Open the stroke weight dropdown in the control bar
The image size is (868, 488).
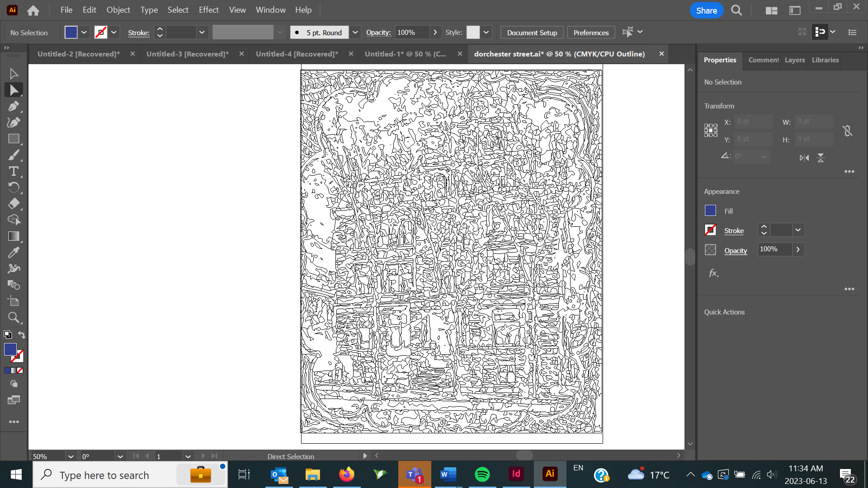[x=202, y=32]
